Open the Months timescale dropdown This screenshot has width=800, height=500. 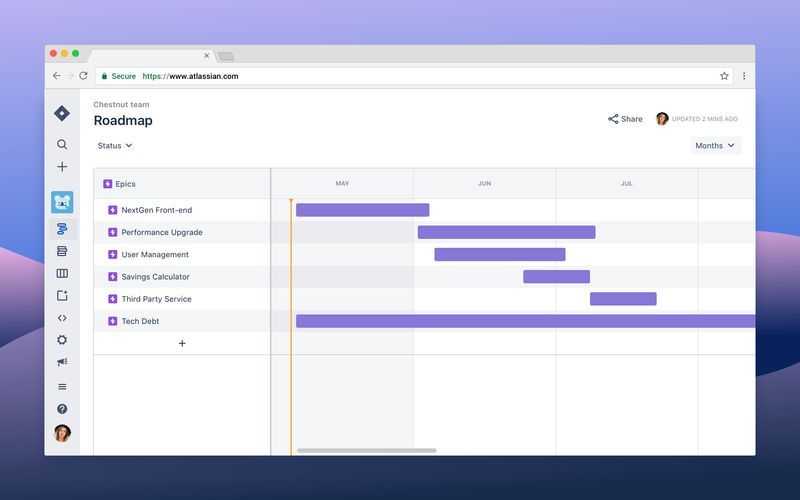(715, 145)
